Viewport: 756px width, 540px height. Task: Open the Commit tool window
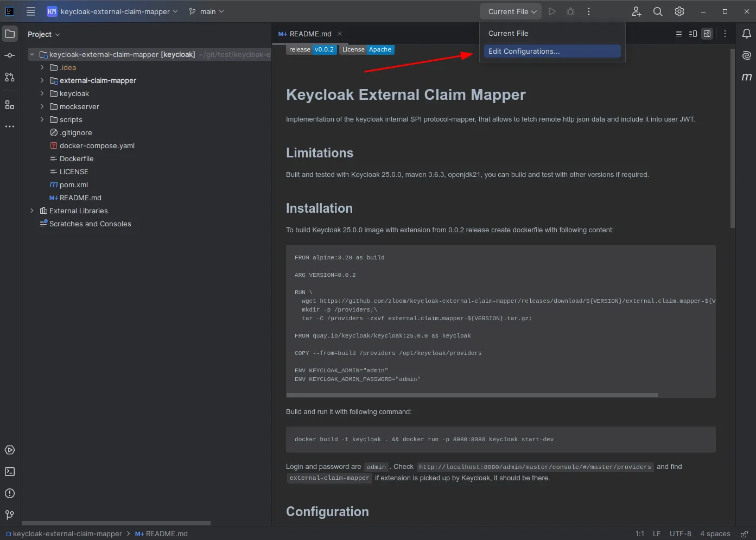[9, 55]
